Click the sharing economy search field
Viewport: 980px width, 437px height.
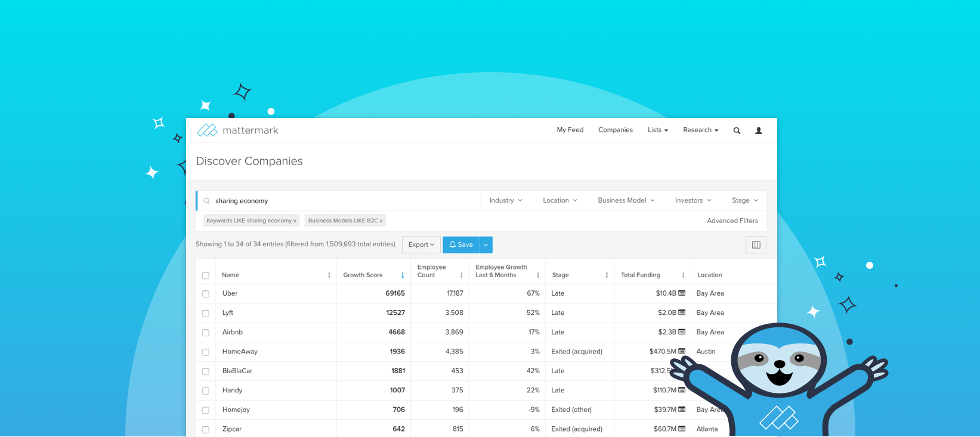(339, 201)
